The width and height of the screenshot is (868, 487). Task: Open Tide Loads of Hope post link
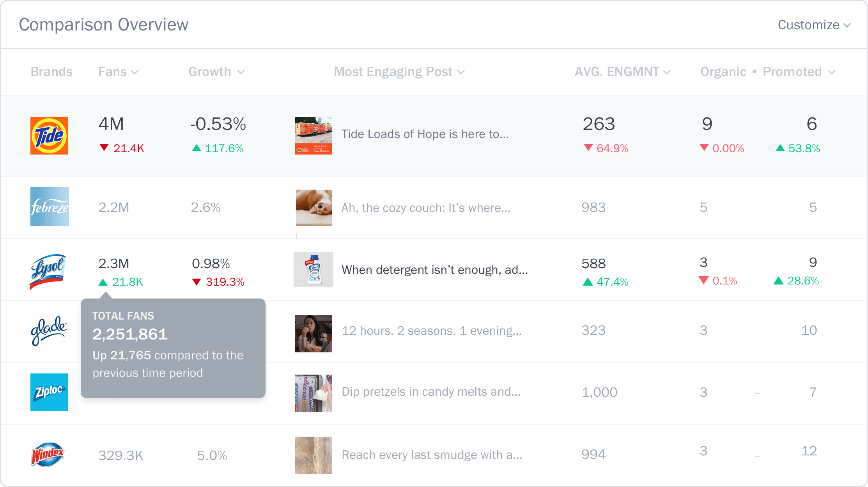coord(425,134)
